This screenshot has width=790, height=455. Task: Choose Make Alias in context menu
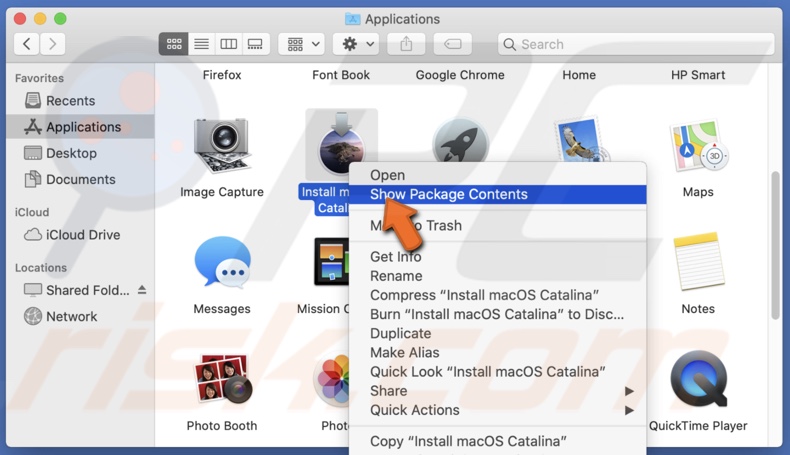[498, 352]
